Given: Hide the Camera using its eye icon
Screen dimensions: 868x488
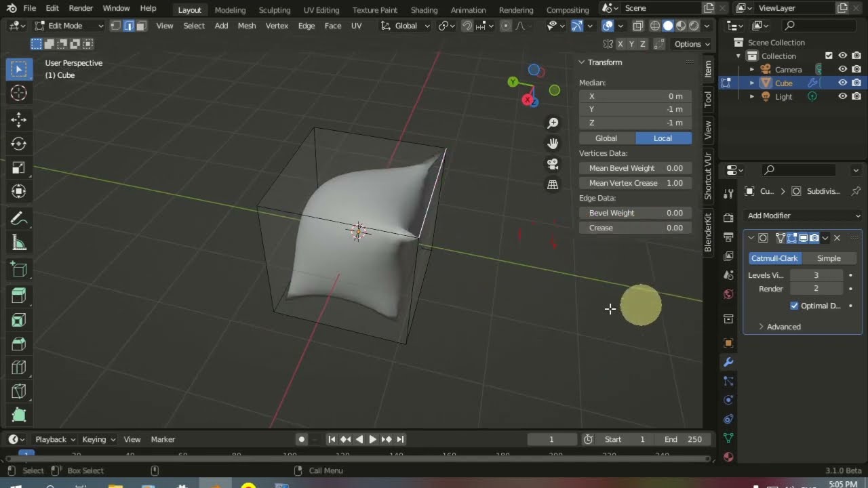Looking at the screenshot, I should click(843, 69).
